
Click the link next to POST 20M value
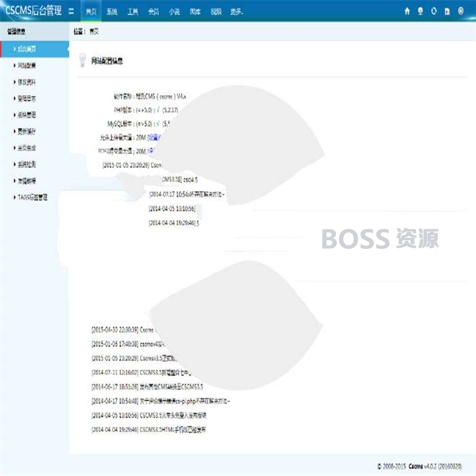(151, 151)
